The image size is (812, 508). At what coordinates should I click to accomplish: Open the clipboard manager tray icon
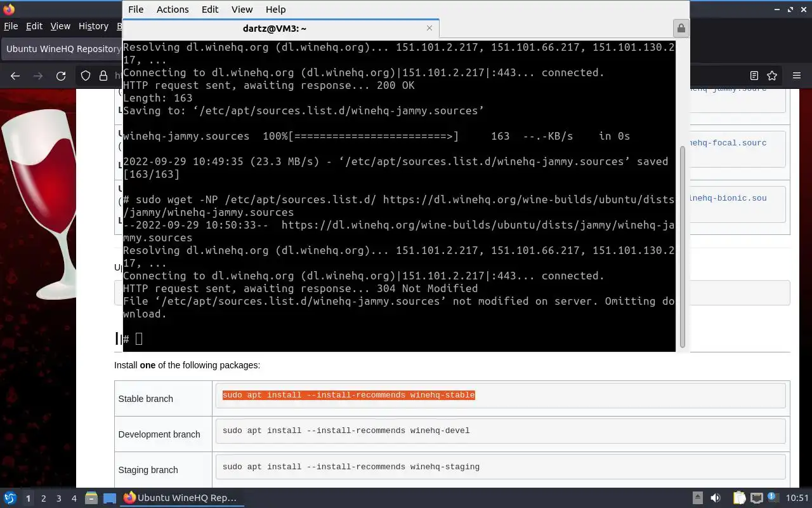coord(739,498)
